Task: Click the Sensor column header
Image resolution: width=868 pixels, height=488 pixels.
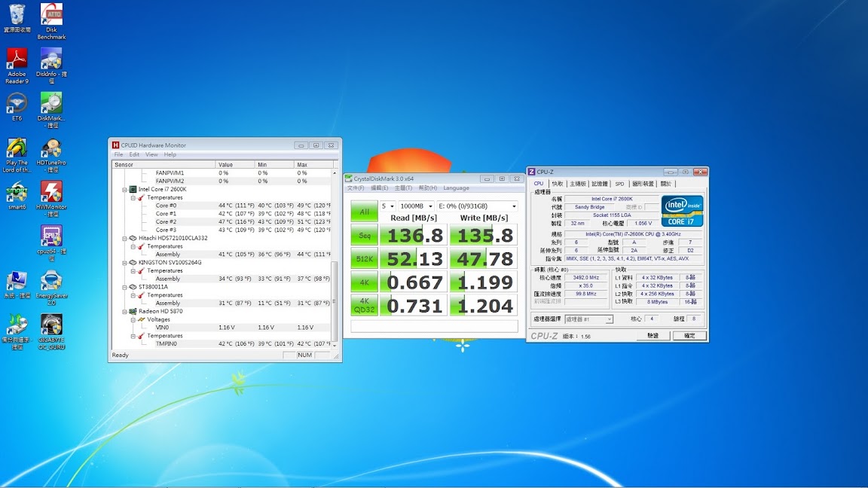Action: [x=164, y=164]
